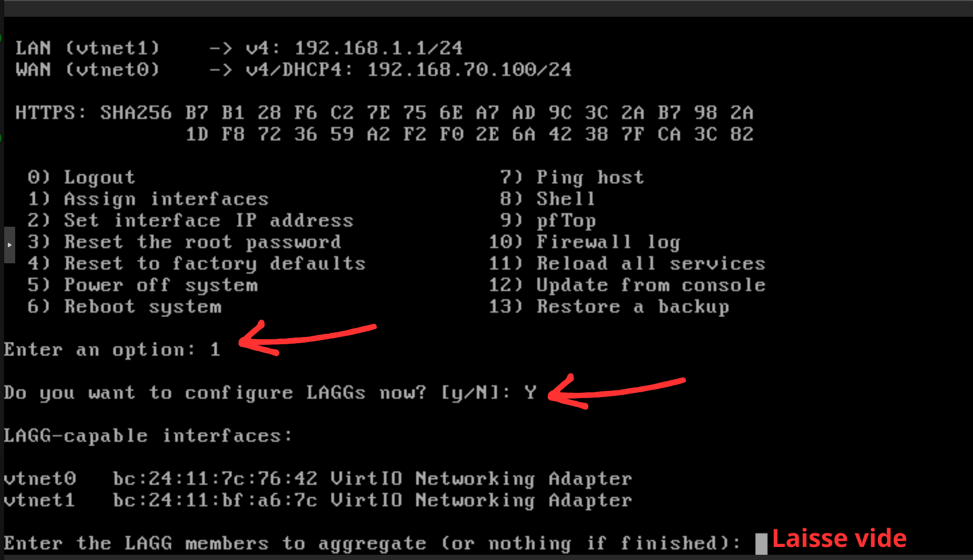Select the Firewall log option
The width and height of the screenshot is (973, 560).
[x=585, y=242]
